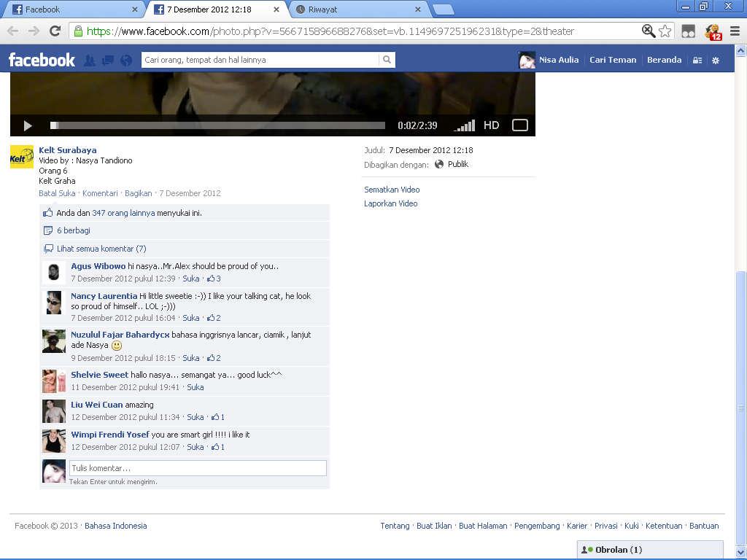
Task: Focus the Facebook search field
Action: (260, 60)
